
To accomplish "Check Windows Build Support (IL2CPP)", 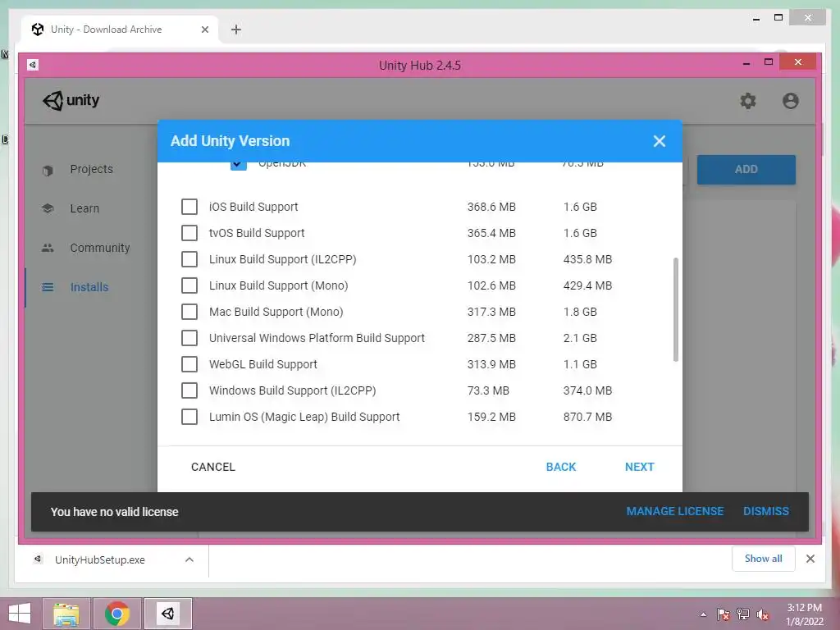I will pos(189,390).
